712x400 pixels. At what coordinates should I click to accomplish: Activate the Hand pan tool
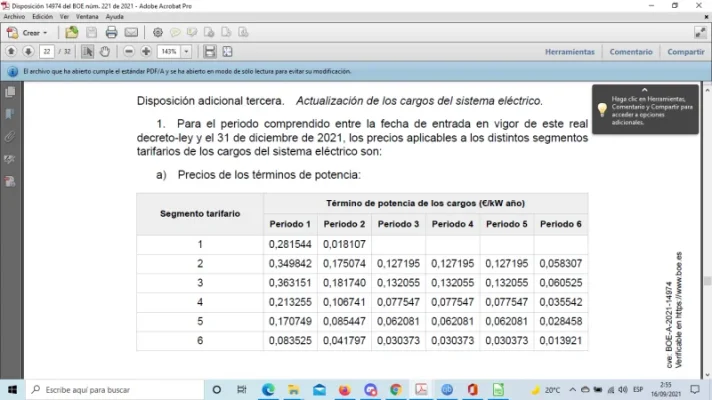pos(104,52)
